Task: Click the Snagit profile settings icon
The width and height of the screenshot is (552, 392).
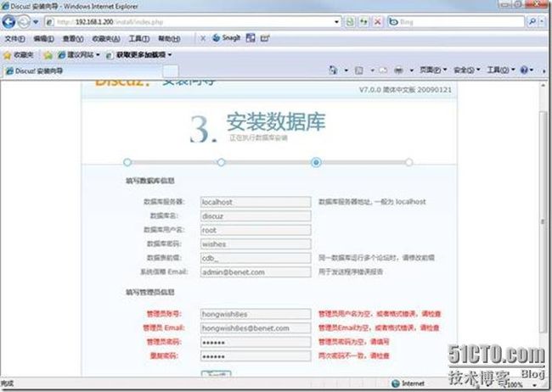Action: 265,38
